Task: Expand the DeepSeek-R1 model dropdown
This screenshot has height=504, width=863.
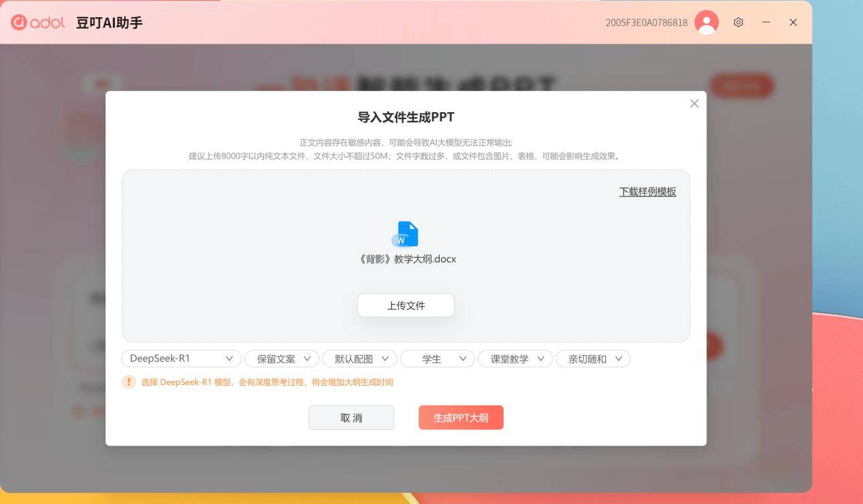Action: tap(181, 358)
